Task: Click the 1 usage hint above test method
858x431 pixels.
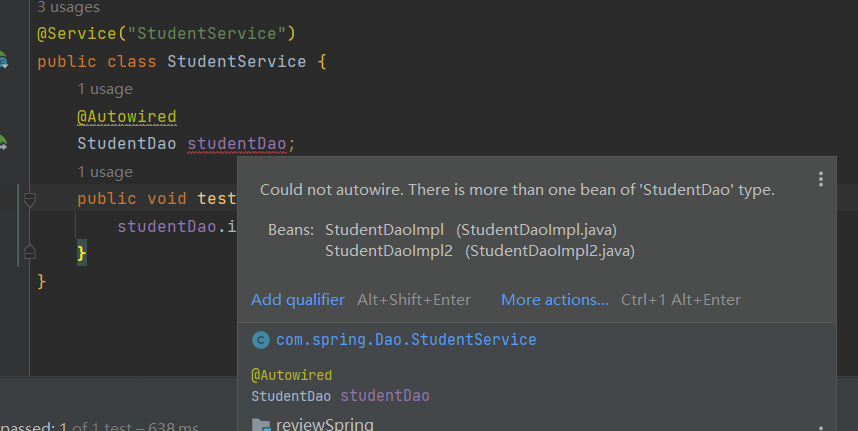Action: [x=104, y=172]
